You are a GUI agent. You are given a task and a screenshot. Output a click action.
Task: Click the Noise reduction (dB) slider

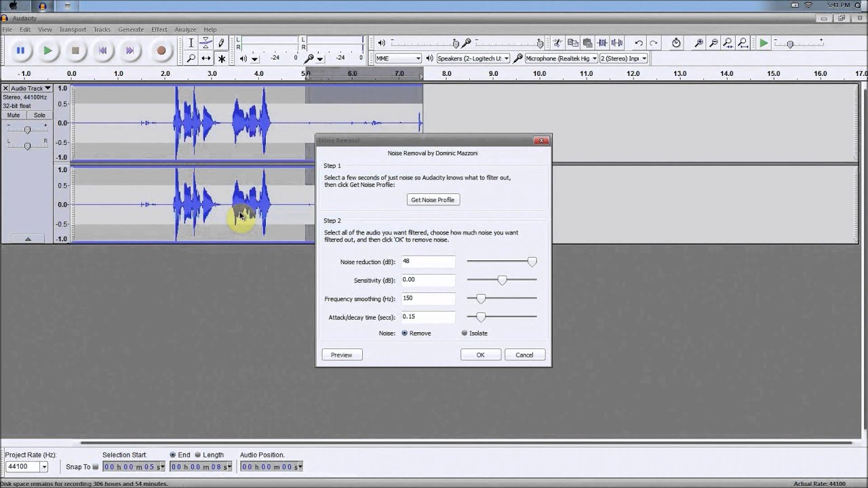click(x=502, y=261)
